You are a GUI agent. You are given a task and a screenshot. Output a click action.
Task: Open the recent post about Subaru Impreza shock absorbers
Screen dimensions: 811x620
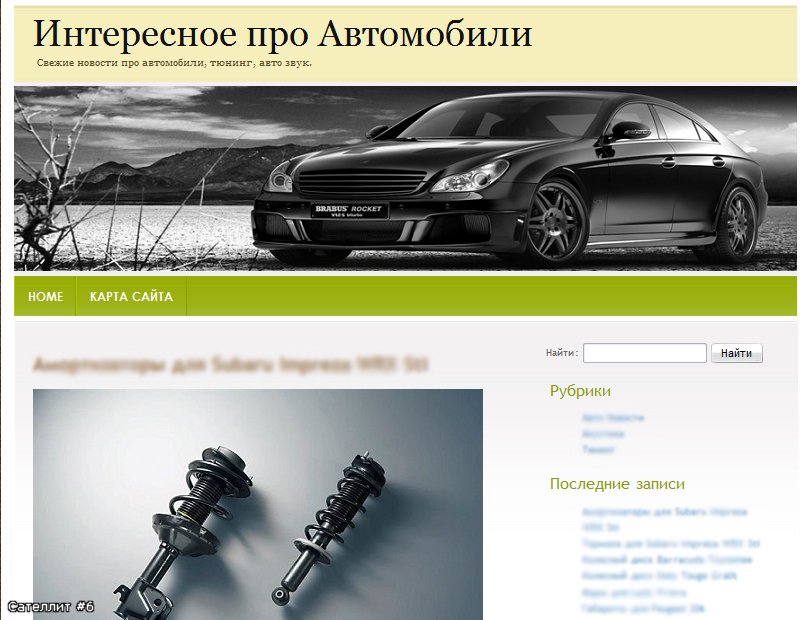(x=665, y=519)
